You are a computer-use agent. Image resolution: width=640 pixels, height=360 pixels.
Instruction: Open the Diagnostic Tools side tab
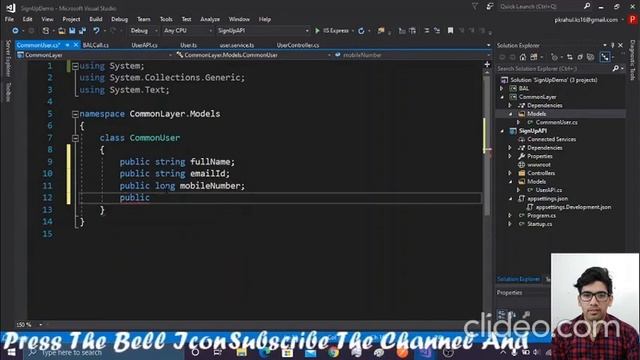pos(632,60)
